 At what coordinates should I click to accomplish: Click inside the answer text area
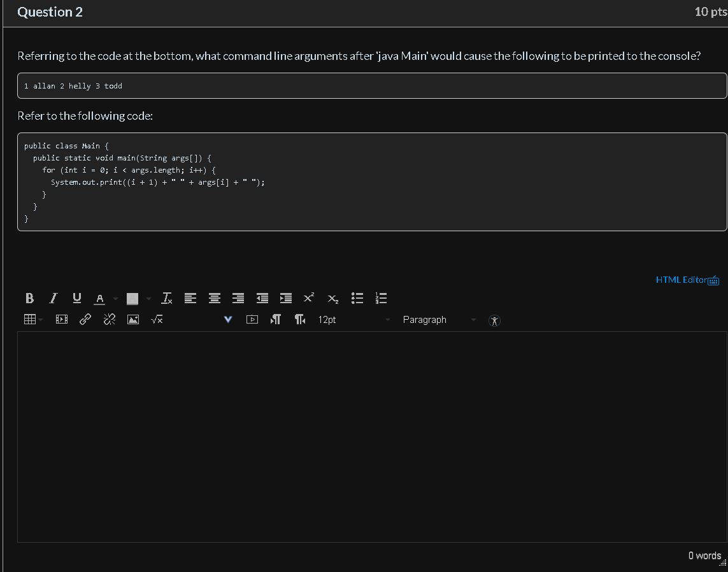[372, 437]
